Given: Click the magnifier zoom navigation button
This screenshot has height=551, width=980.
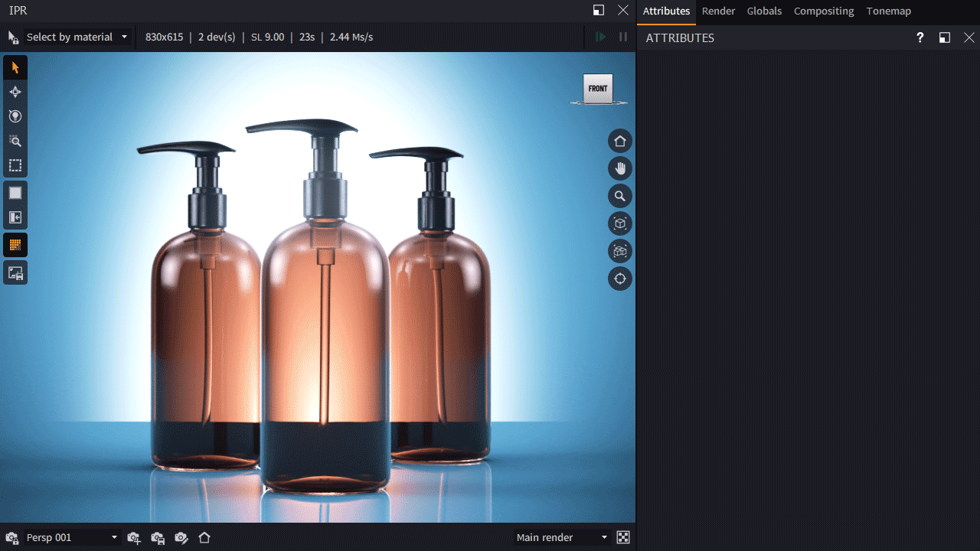Looking at the screenshot, I should [620, 196].
